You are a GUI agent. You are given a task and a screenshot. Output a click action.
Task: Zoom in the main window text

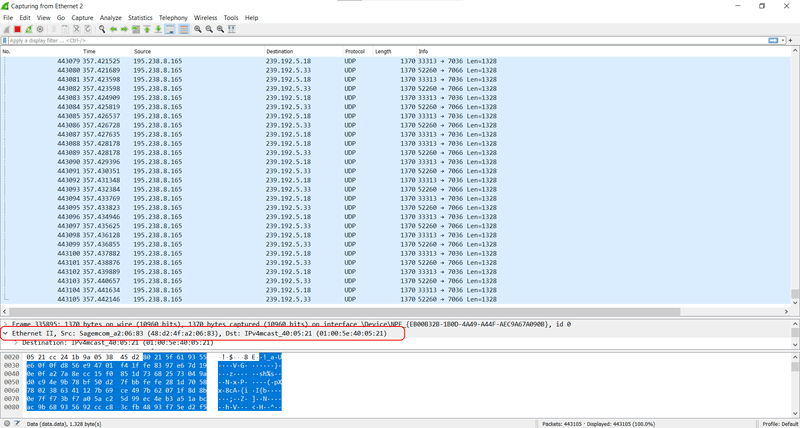tap(197, 29)
